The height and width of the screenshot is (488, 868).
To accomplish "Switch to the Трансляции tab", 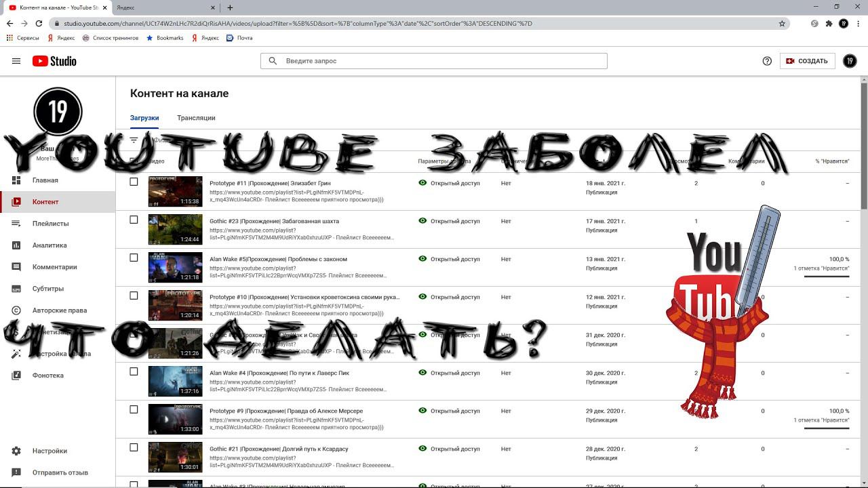I will pyautogui.click(x=196, y=118).
